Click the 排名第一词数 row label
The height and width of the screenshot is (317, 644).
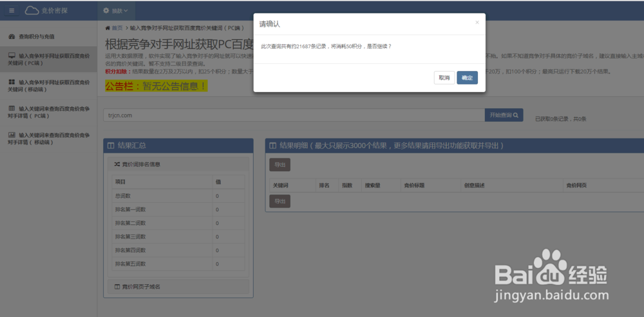[130, 209]
